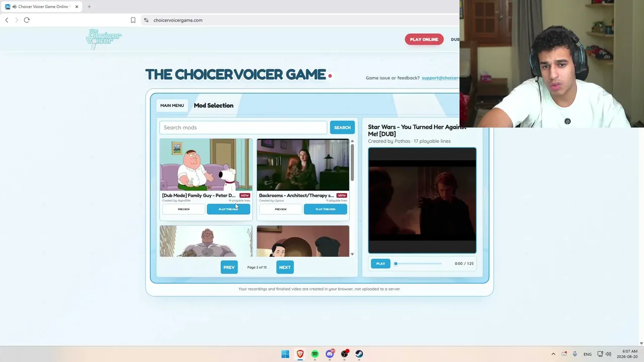Select the Choicer Voicer Game Online tab

tap(41, 7)
